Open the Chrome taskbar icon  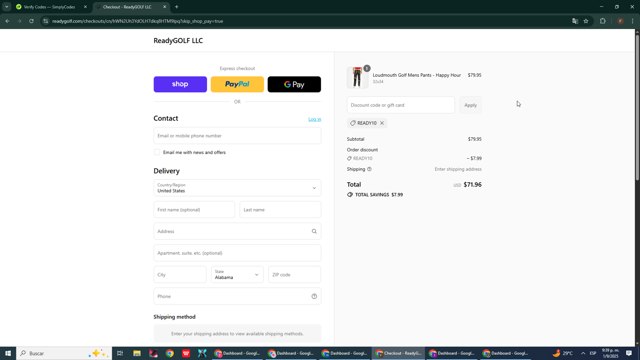click(170, 353)
